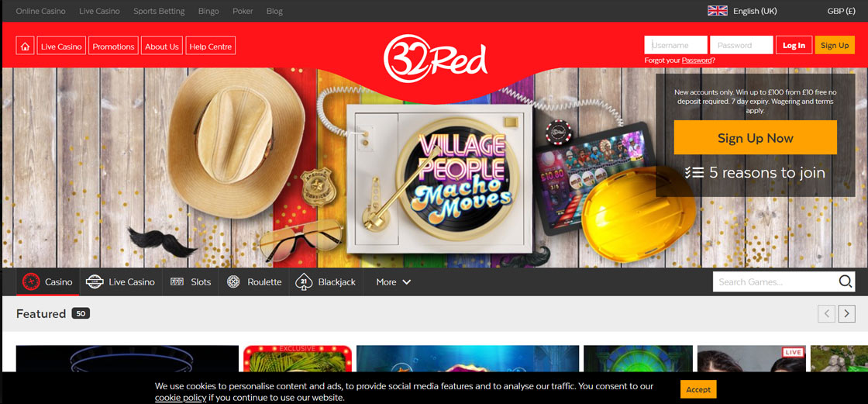This screenshot has width=868, height=404.
Task: Click the Featured count badge 50
Action: point(81,314)
